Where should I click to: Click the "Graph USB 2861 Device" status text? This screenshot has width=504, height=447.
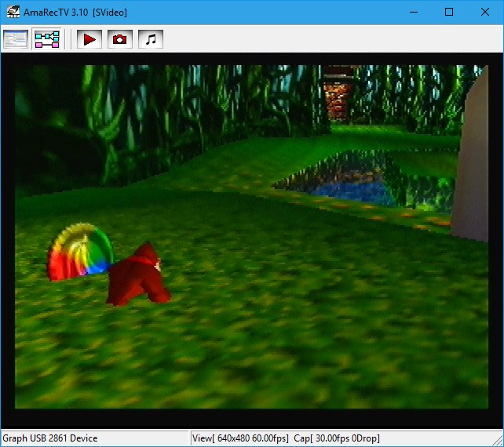[x=49, y=438]
